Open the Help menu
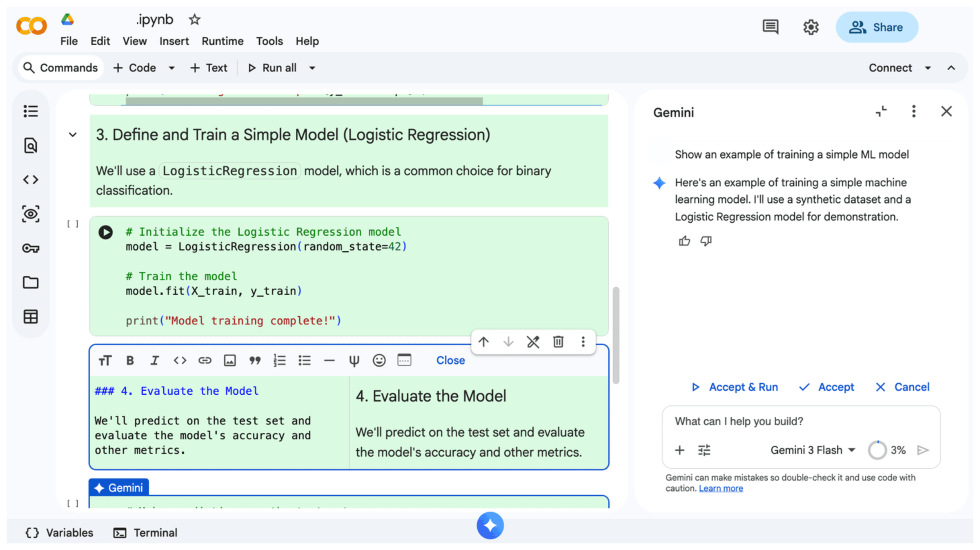This screenshot has height=550, width=980. tap(307, 41)
